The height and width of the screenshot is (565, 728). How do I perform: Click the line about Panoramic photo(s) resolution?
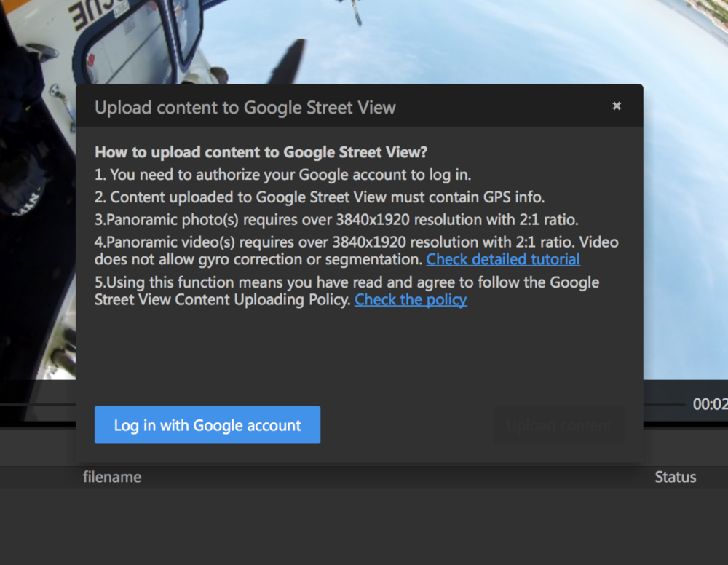(336, 219)
